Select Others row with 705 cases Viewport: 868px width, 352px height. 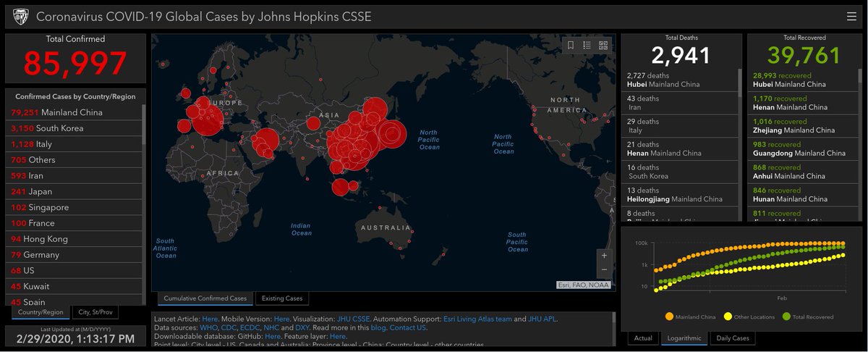pos(75,160)
